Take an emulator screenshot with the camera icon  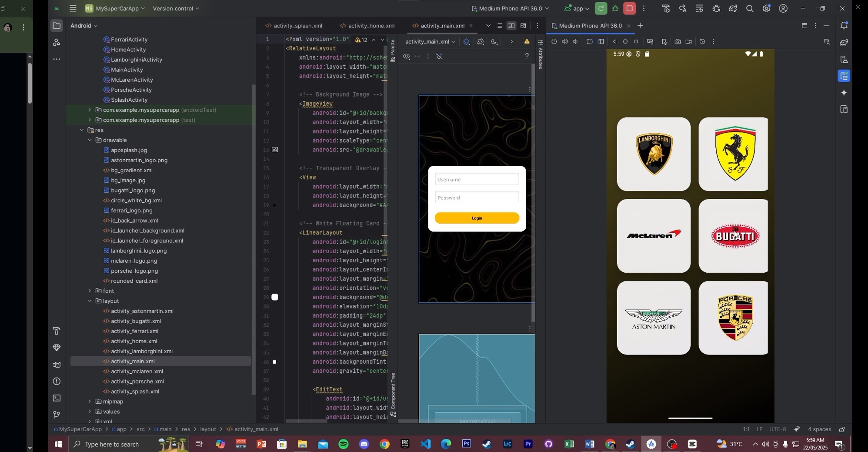click(x=678, y=42)
